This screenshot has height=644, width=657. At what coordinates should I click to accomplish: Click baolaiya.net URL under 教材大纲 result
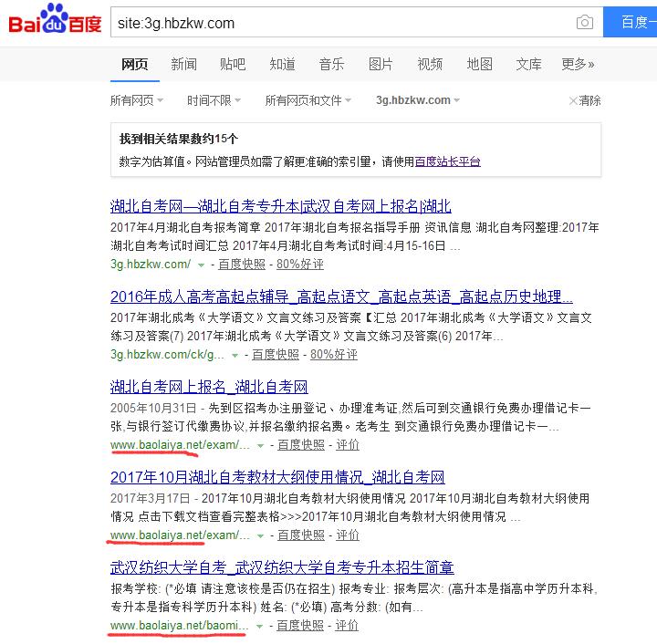(x=180, y=535)
